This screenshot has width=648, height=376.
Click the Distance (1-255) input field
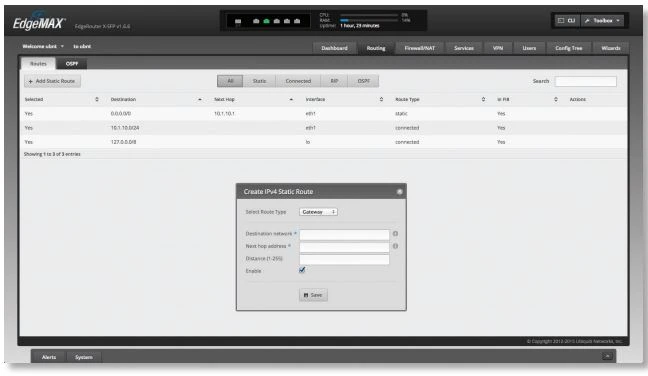point(344,259)
